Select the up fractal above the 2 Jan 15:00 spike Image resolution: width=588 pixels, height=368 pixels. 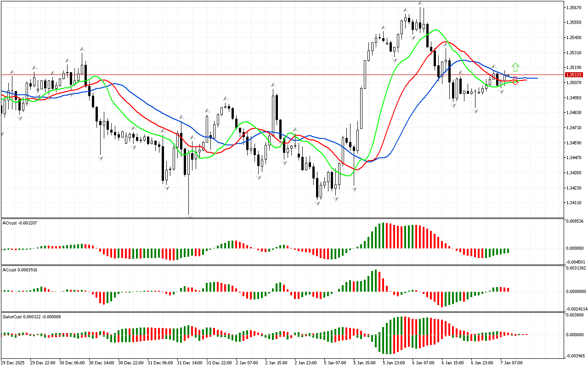(x=273, y=85)
